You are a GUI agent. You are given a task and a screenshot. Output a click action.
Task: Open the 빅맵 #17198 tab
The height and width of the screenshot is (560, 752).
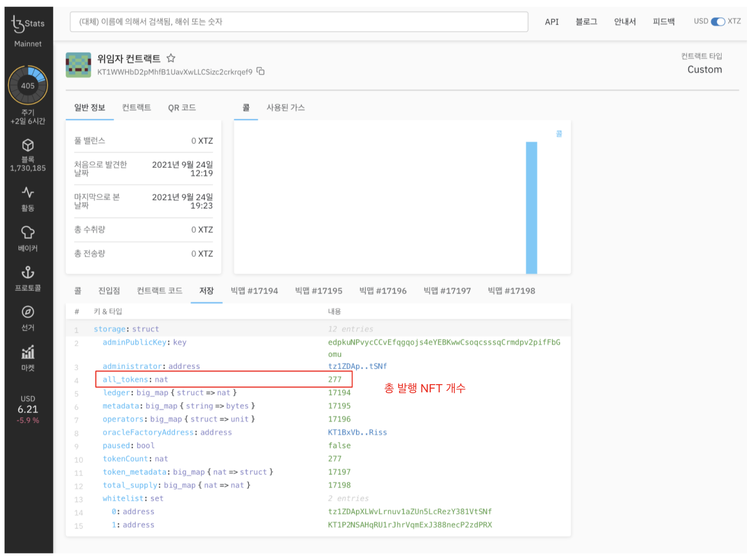click(x=512, y=291)
